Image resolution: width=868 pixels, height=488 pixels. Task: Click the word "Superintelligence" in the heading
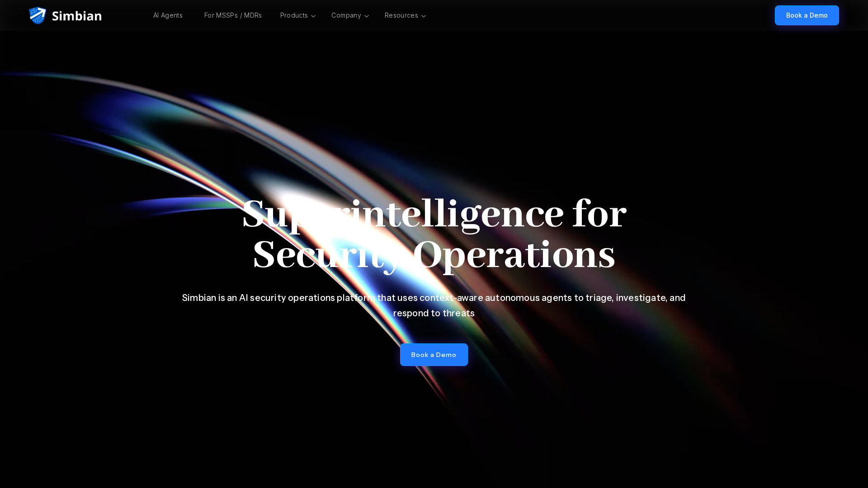tap(403, 215)
